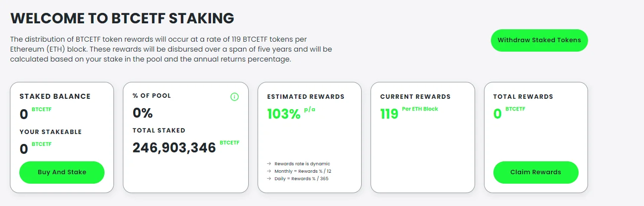Click the Estimated Rewards heading
Image resolution: width=644 pixels, height=206 pixels.
(306, 97)
